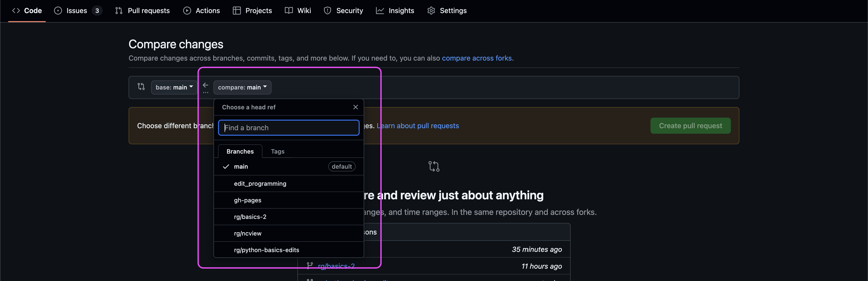This screenshot has height=281, width=868.
Task: Choose the rg/ncview branch
Action: click(247, 233)
